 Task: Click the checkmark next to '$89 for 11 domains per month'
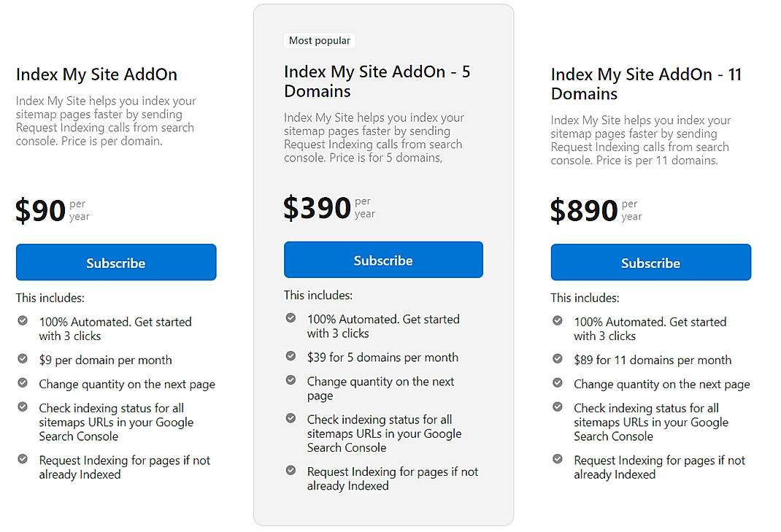[x=558, y=360]
